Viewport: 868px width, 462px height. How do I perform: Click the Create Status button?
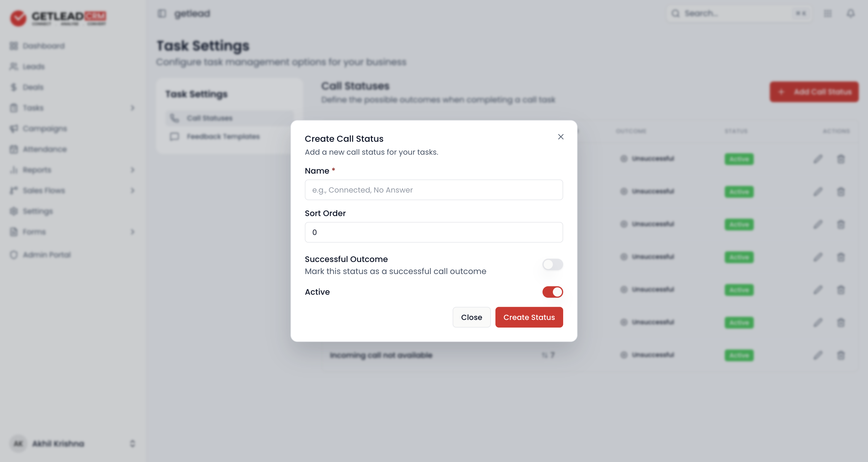[529, 317]
